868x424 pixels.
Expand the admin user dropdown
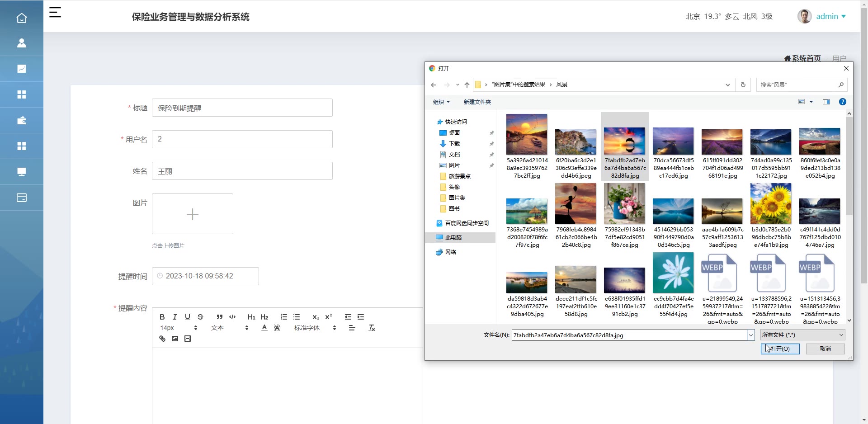coord(830,16)
